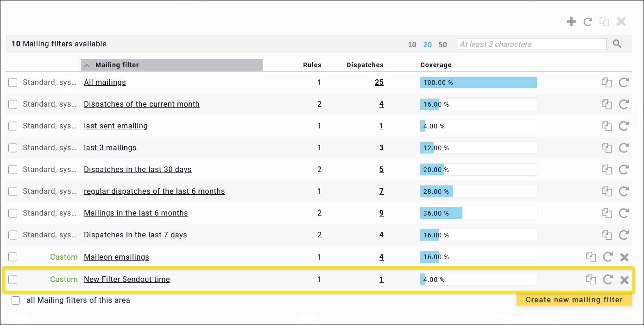The height and width of the screenshot is (325, 644).
Task: Open the Dispatches of the current month filter
Action: [x=141, y=104]
